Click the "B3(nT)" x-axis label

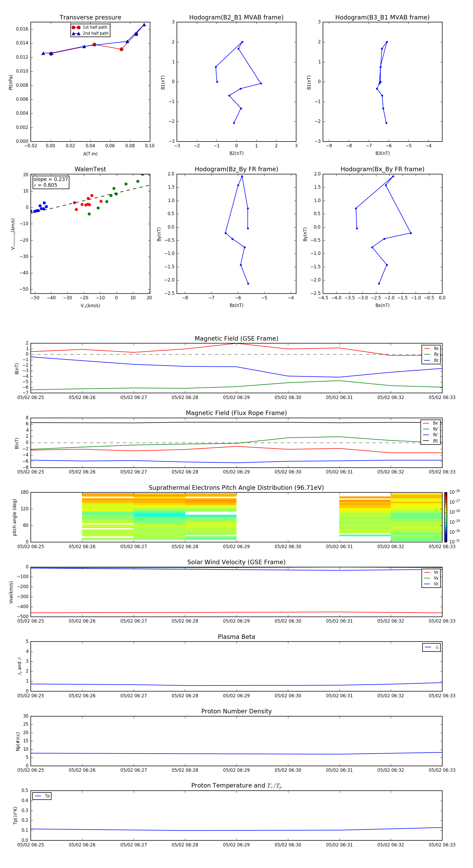click(382, 153)
